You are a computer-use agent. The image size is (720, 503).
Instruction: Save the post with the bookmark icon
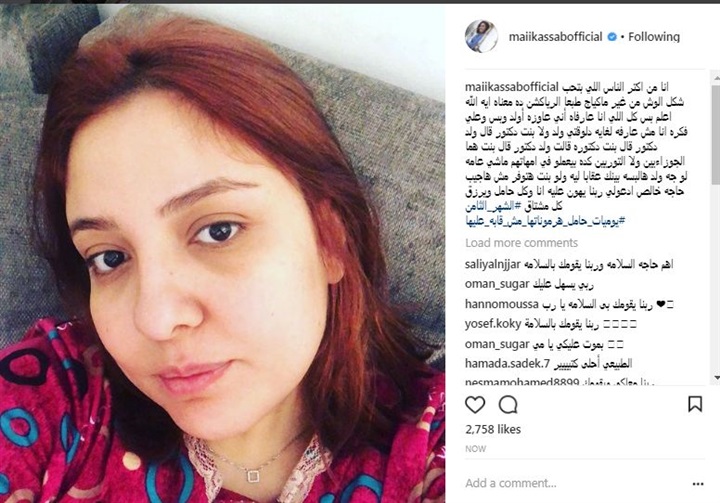(x=695, y=404)
